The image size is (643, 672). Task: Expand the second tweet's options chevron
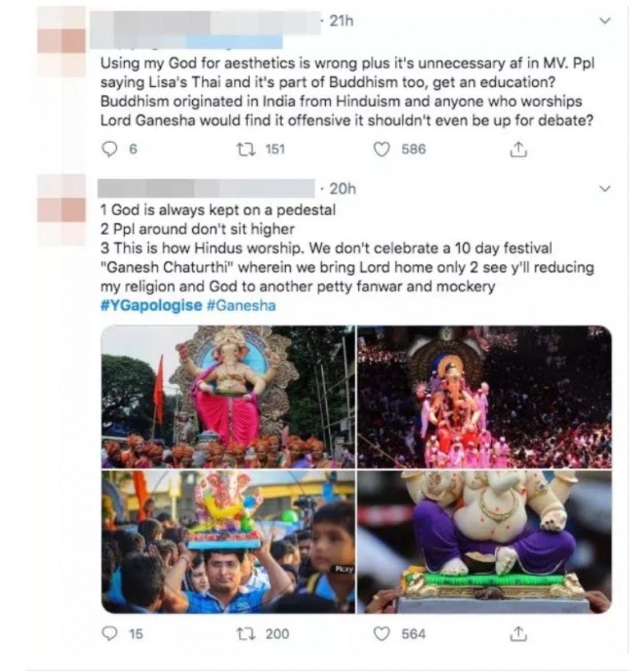click(x=604, y=188)
